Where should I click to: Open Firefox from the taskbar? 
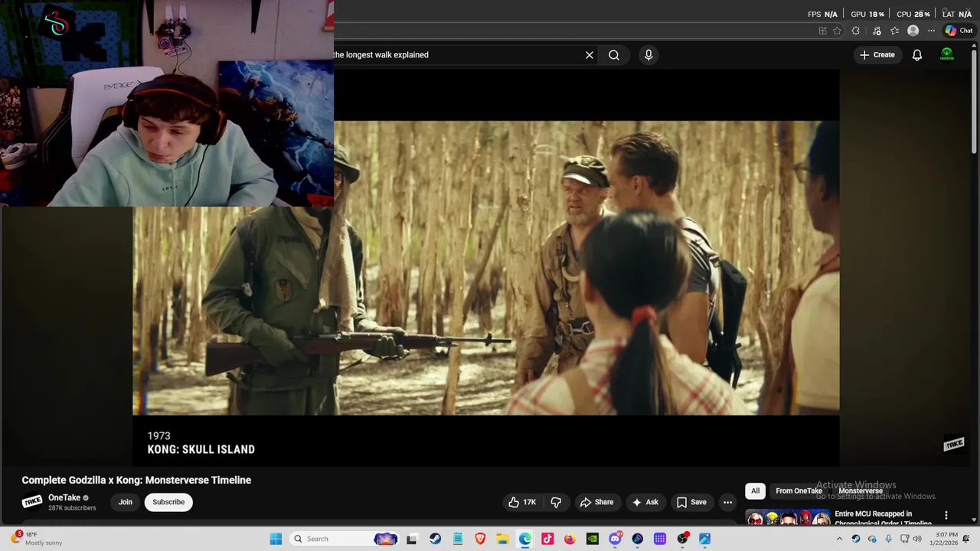coord(570,539)
